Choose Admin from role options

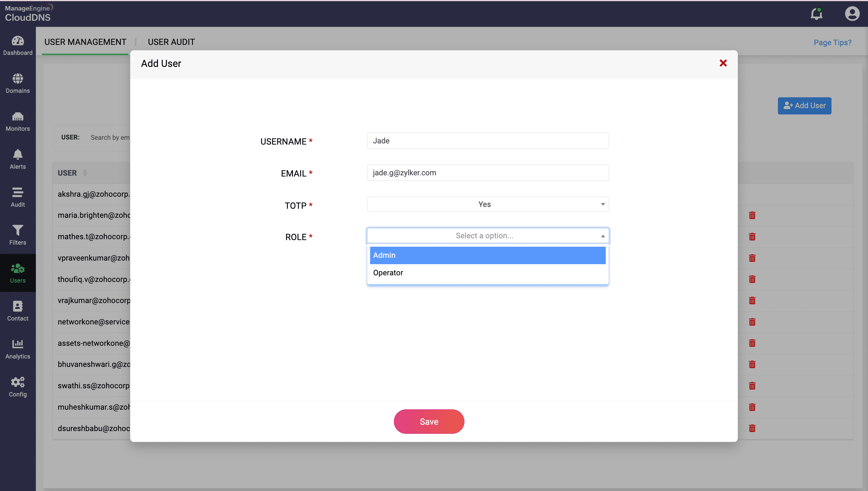487,255
